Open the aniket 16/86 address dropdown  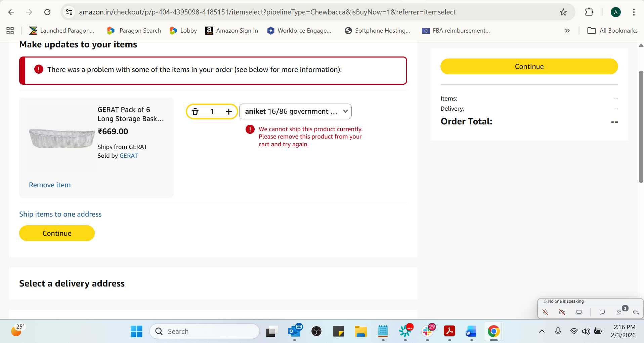(x=295, y=112)
